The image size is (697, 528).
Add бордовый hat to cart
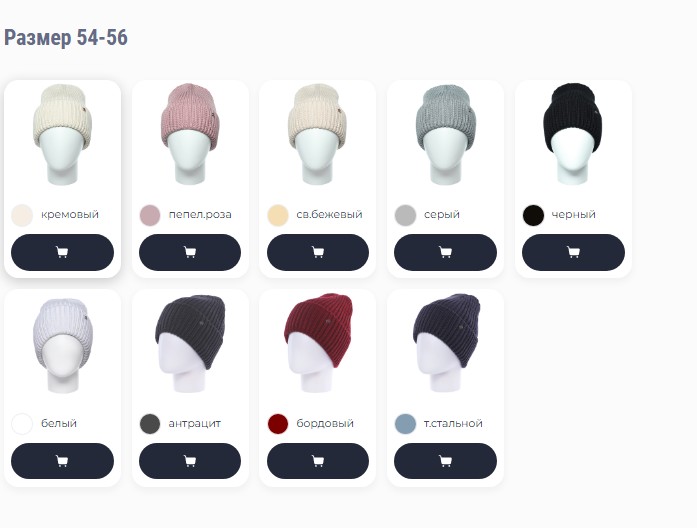[x=318, y=461]
